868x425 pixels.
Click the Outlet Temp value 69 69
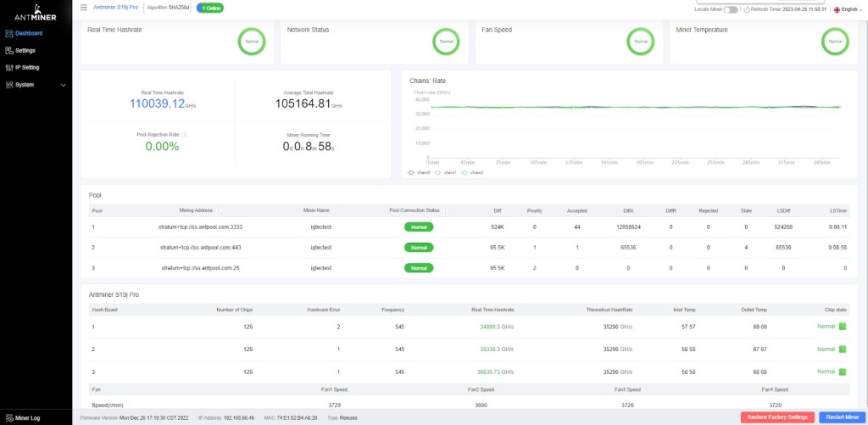click(759, 327)
